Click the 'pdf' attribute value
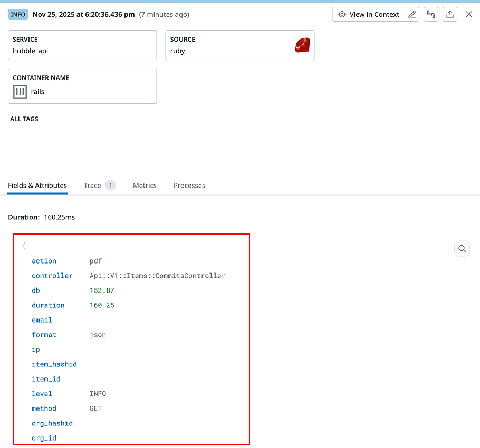Viewport: 480px width, 448px height. 95,261
